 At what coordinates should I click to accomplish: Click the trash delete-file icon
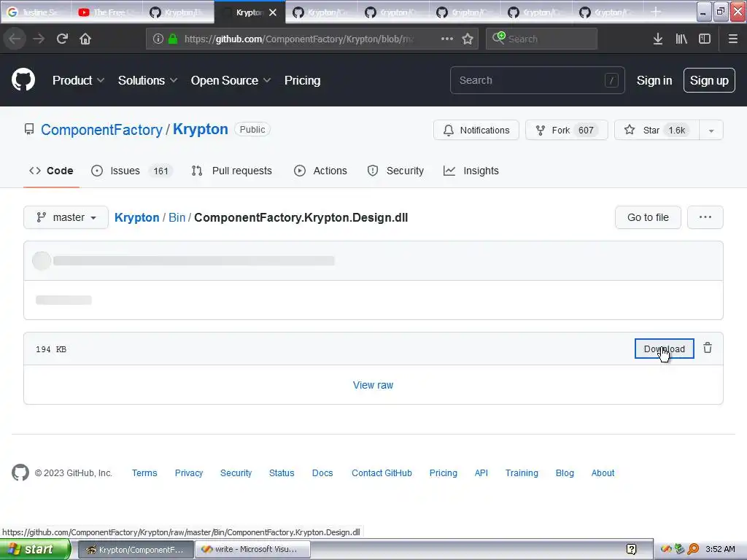pos(708,348)
